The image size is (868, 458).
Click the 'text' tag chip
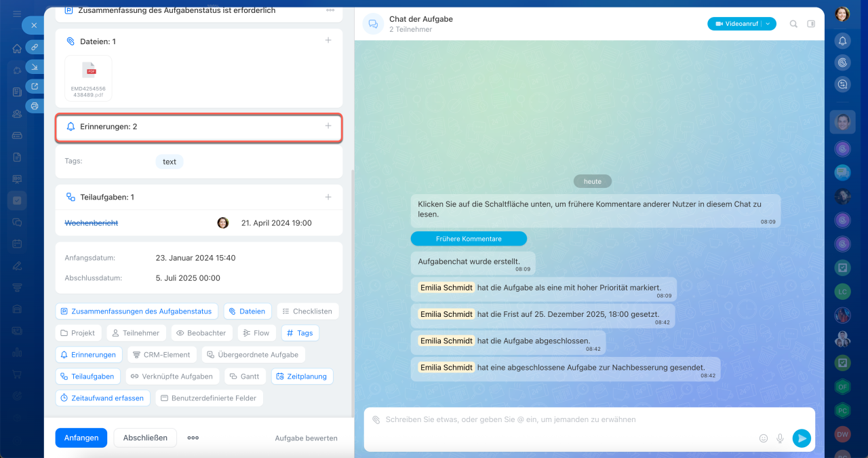[170, 161]
